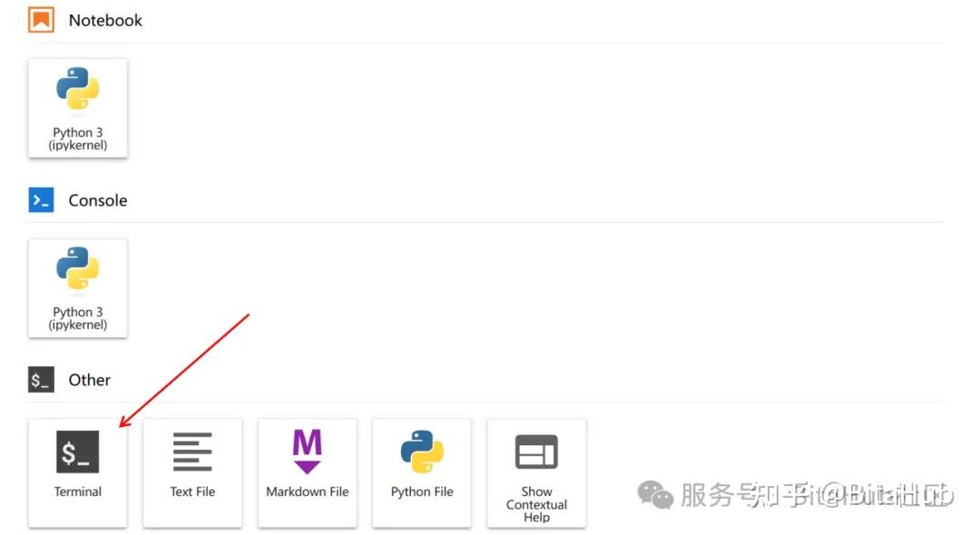Click the orange Notebook section bookmark icon
This screenshot has width=980, height=535.
(x=40, y=19)
